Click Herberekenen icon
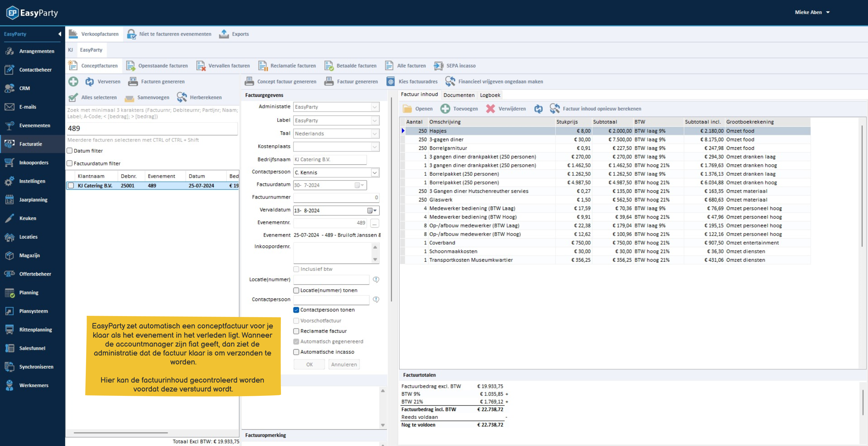 point(182,97)
